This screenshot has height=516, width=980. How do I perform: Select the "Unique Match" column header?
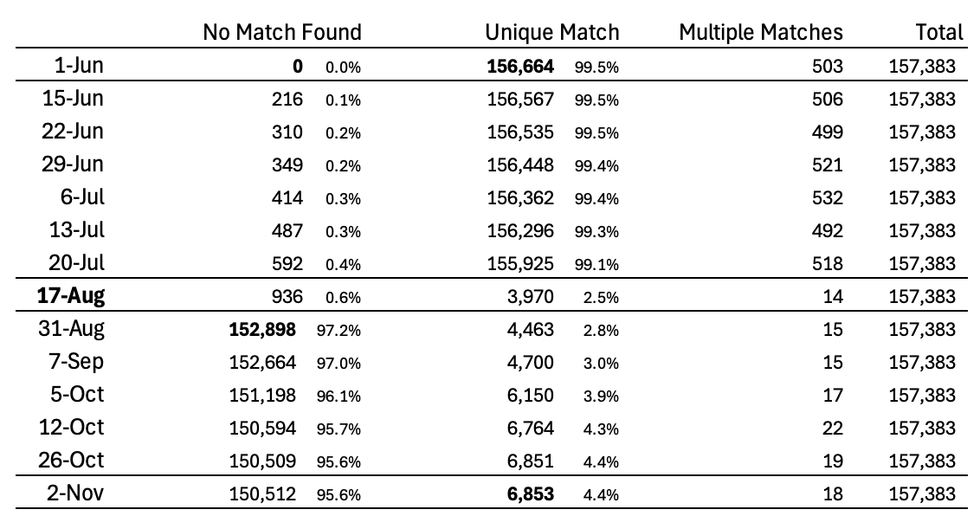[551, 33]
